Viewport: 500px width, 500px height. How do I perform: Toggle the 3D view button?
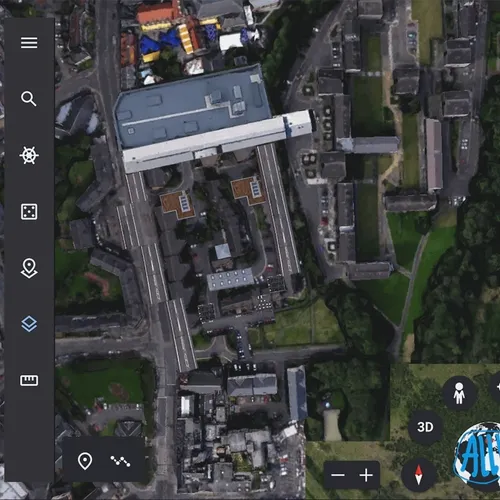[x=425, y=427]
